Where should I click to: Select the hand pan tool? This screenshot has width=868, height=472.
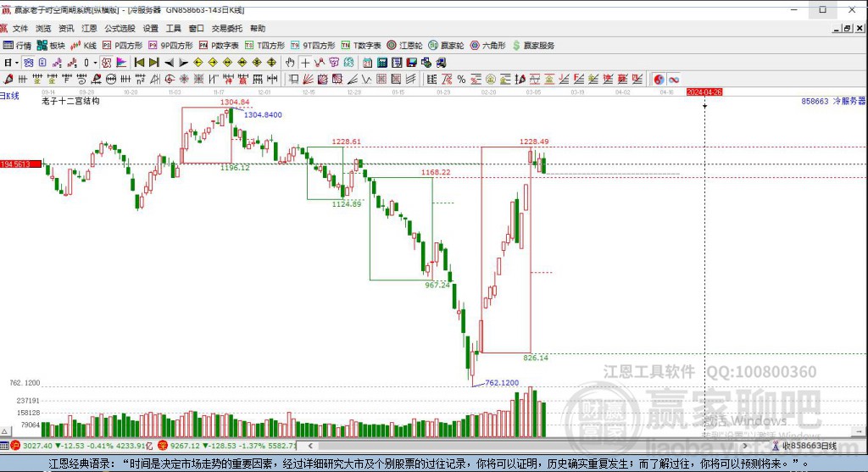[x=290, y=63]
